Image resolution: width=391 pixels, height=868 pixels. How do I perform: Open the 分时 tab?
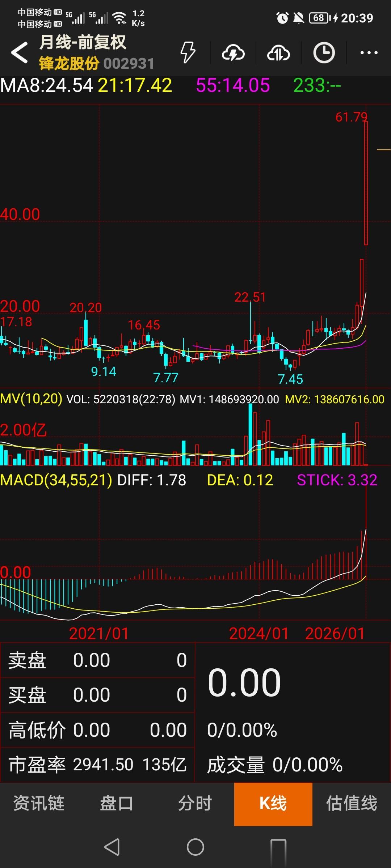[195, 803]
